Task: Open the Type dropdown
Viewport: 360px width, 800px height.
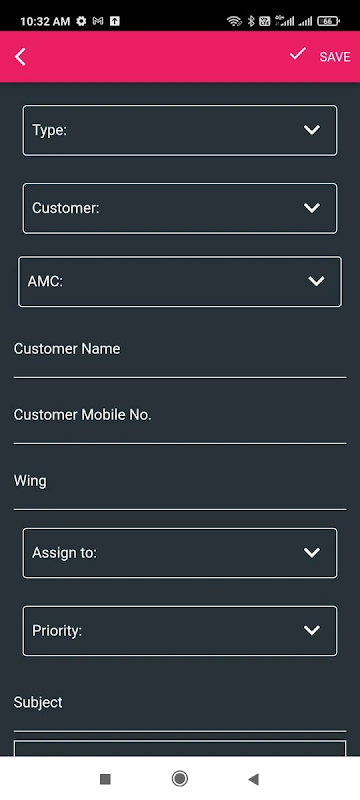Action: coord(179,130)
